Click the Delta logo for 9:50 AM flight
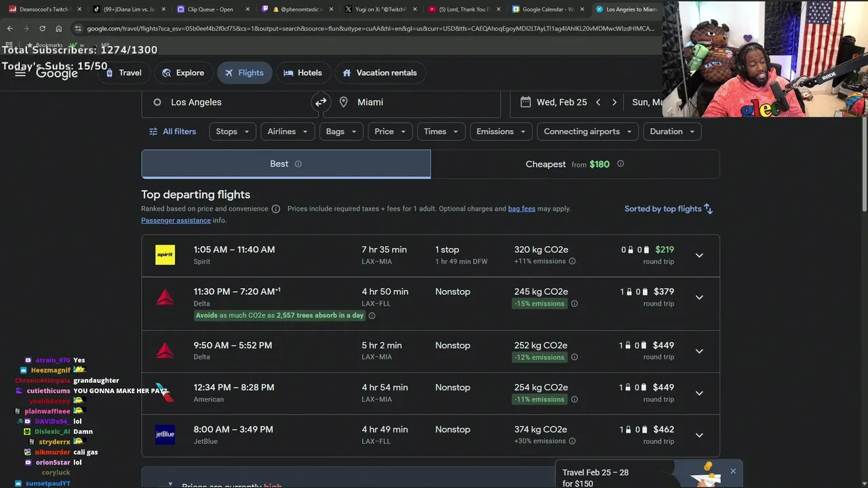The image size is (868, 488). 165,350
